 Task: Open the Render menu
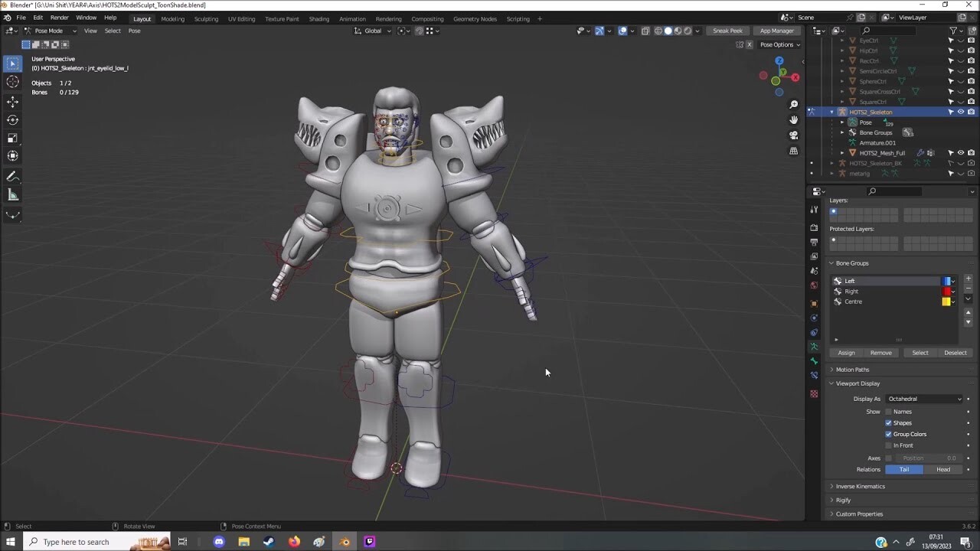point(59,17)
